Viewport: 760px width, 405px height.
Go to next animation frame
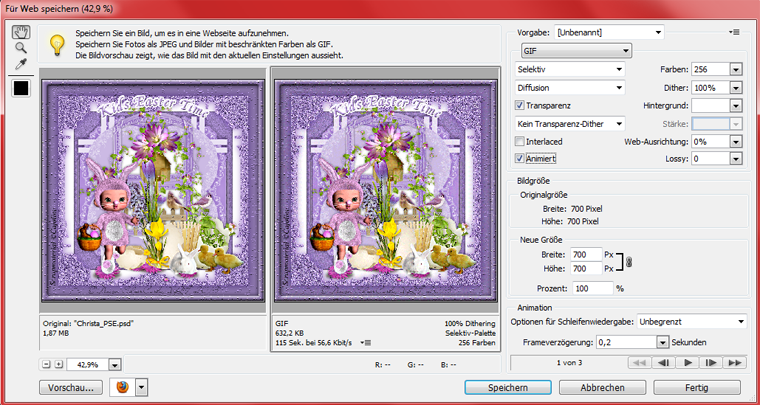click(711, 362)
